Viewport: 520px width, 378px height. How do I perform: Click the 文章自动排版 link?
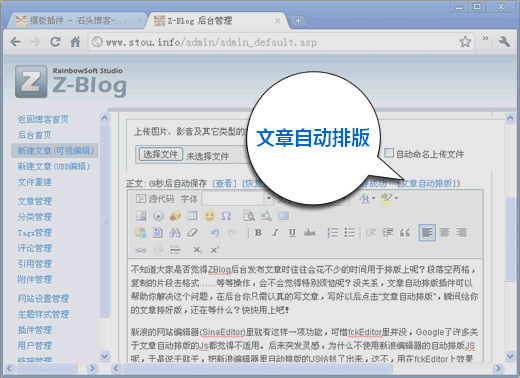tap(428, 183)
